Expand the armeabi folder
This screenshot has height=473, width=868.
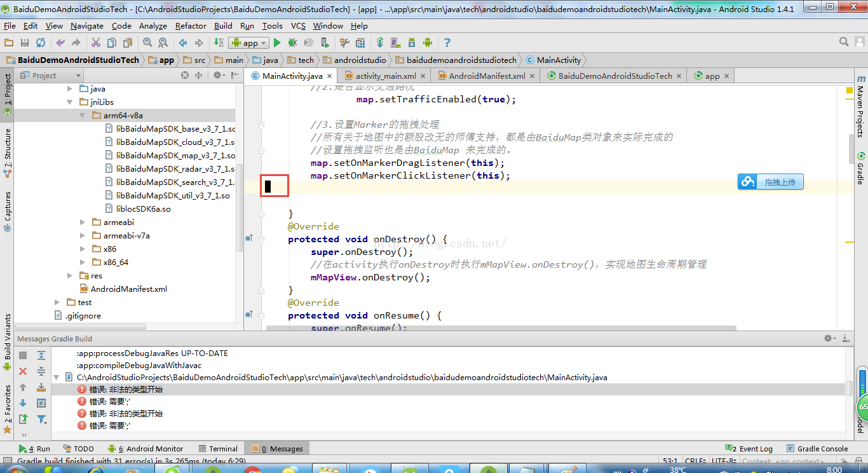(83, 223)
